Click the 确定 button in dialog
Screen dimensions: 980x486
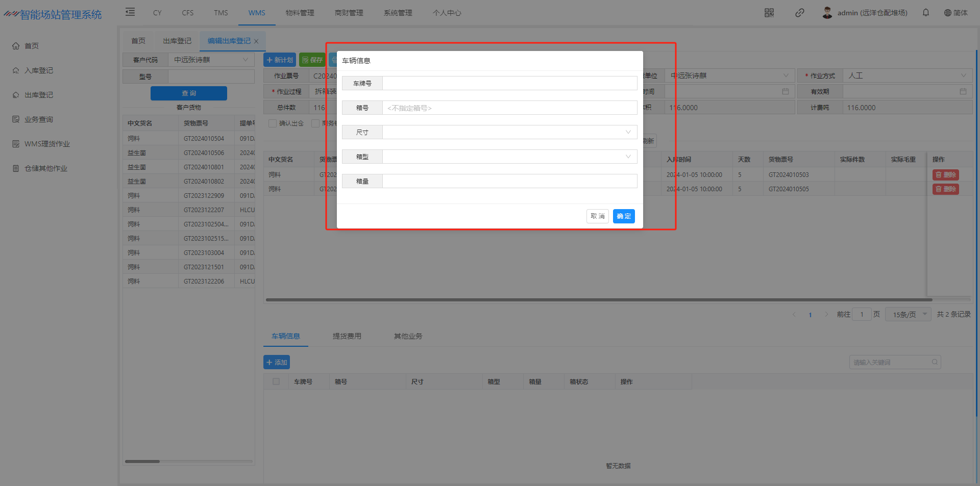click(x=624, y=216)
